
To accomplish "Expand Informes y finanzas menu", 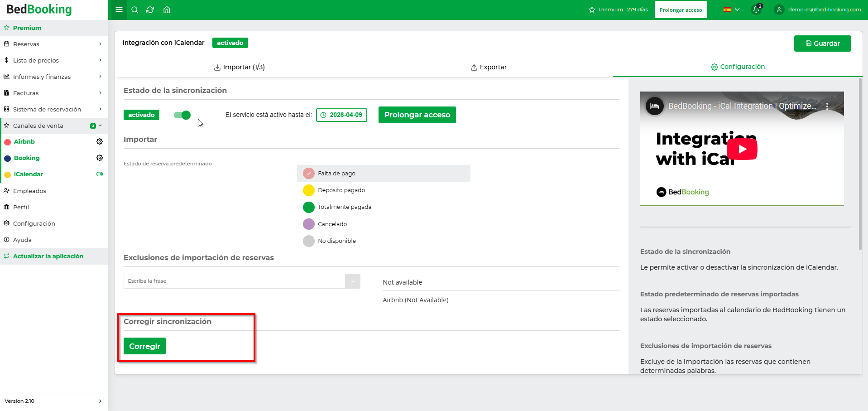I will 54,77.
